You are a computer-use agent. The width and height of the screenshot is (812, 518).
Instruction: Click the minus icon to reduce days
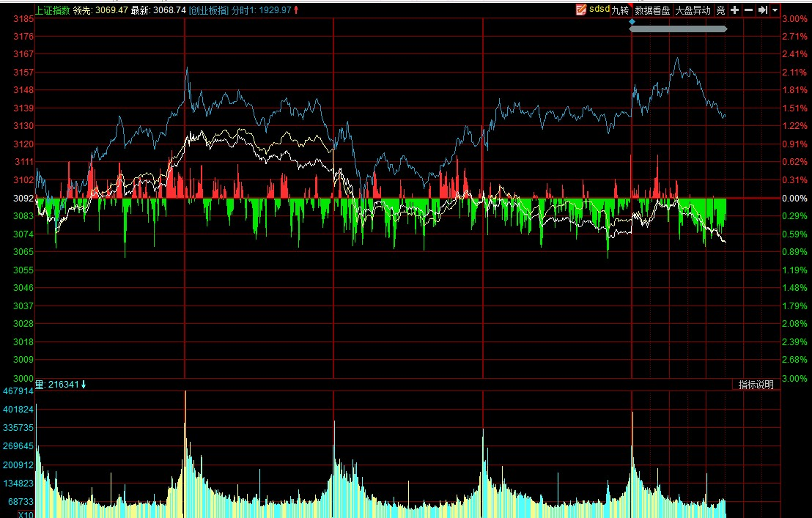(x=748, y=10)
